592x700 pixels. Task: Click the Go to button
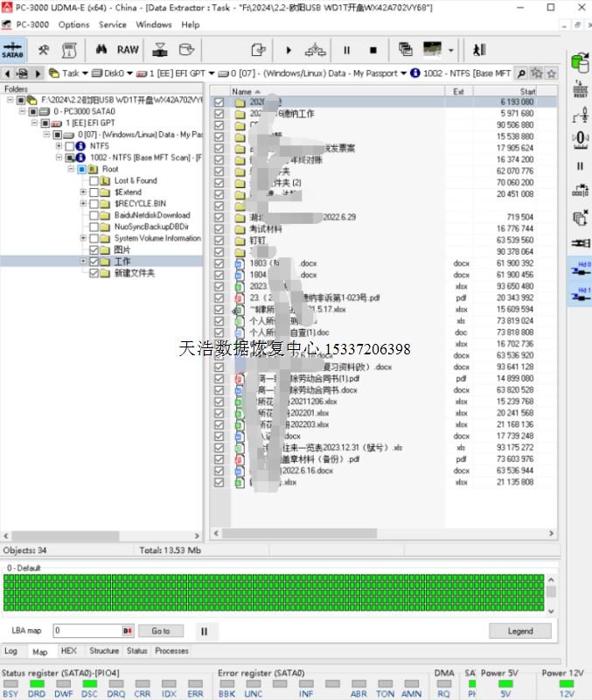[x=161, y=630]
